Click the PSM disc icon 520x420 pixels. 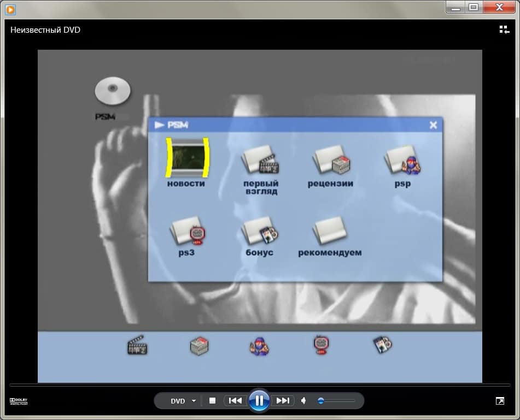tap(113, 91)
